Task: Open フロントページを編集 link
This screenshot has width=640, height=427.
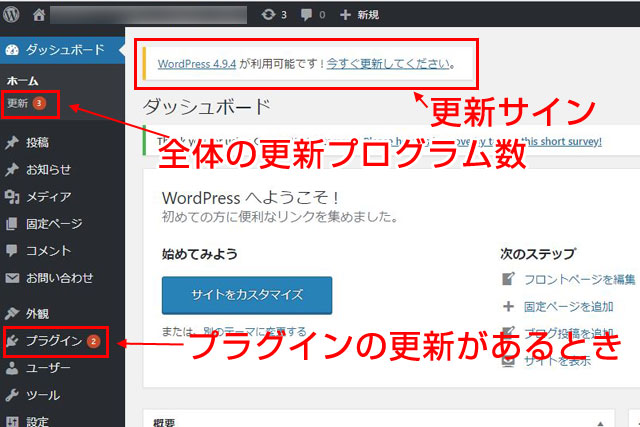Action: 580,280
